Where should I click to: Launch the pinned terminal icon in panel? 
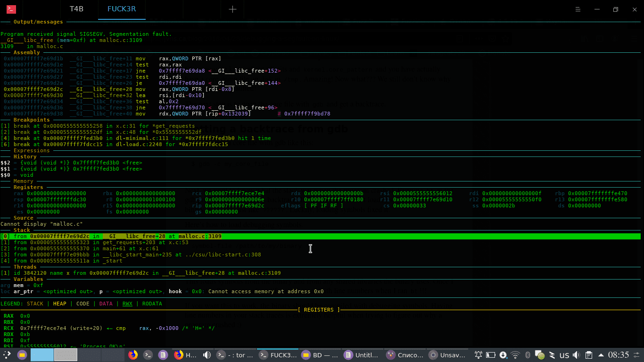(148, 355)
